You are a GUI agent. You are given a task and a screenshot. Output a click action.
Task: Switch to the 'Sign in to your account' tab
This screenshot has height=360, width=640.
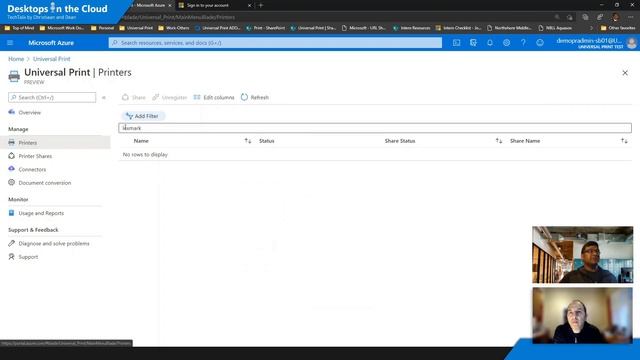coord(207,6)
